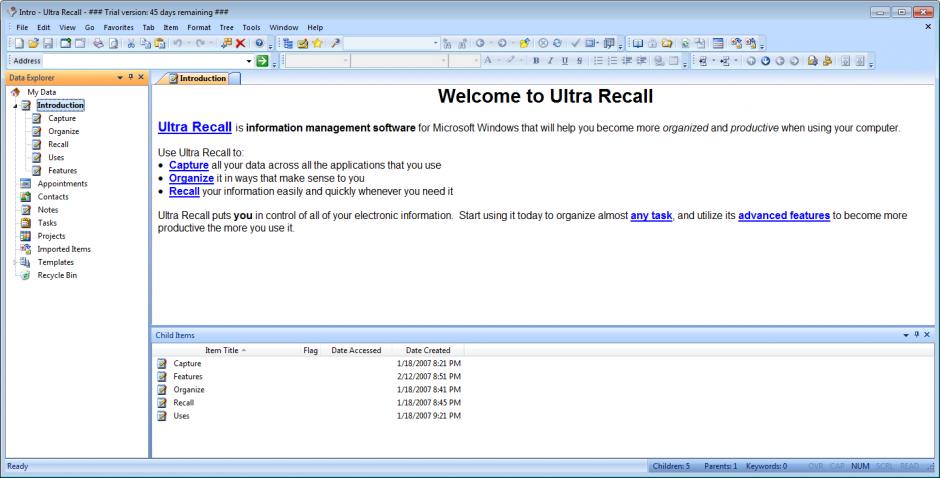The image size is (940, 478).
Task: Select Uses row in Child Items list
Action: click(x=309, y=416)
